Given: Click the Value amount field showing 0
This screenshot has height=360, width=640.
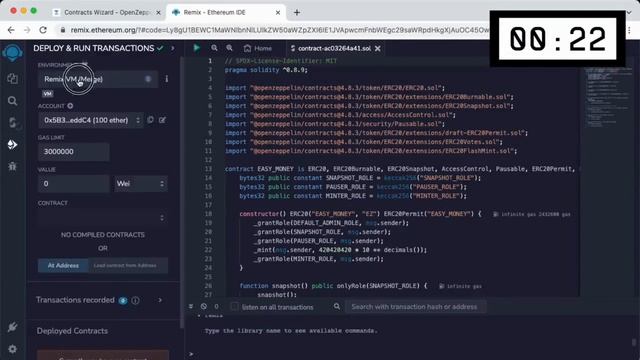Looking at the screenshot, I should (73, 184).
